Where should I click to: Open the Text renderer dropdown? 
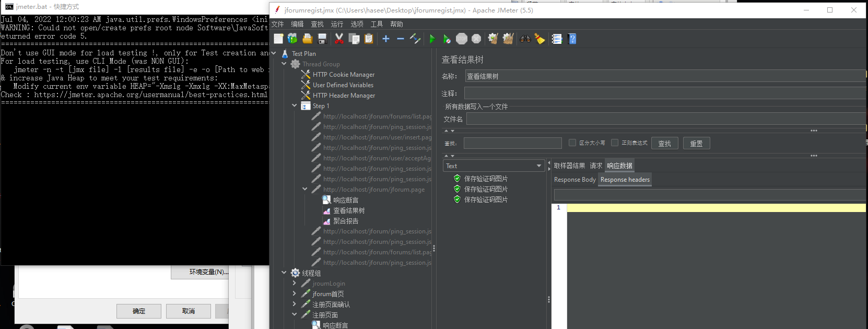(494, 166)
